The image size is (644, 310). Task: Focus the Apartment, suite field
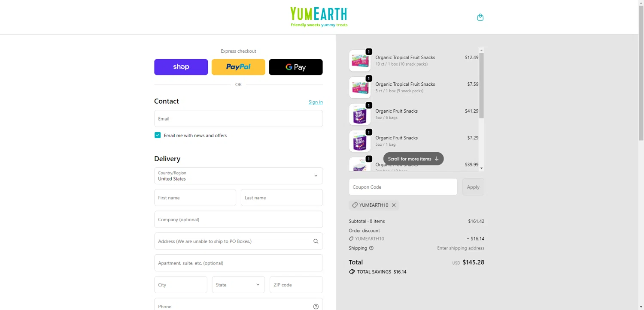[x=238, y=263]
